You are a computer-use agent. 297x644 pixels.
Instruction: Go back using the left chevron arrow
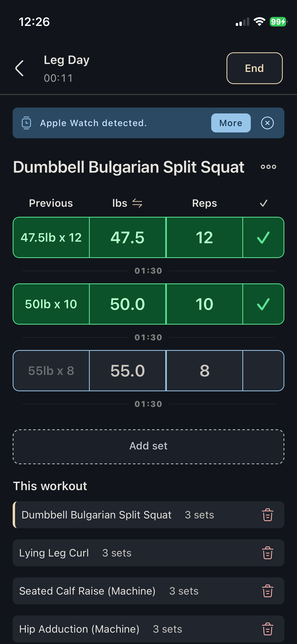pos(20,68)
